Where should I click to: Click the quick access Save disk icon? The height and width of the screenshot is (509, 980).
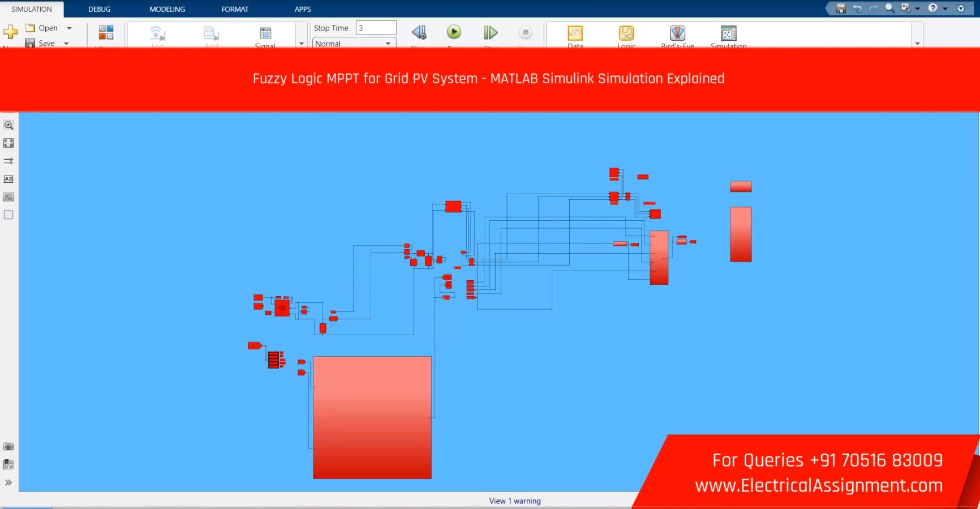pos(841,8)
